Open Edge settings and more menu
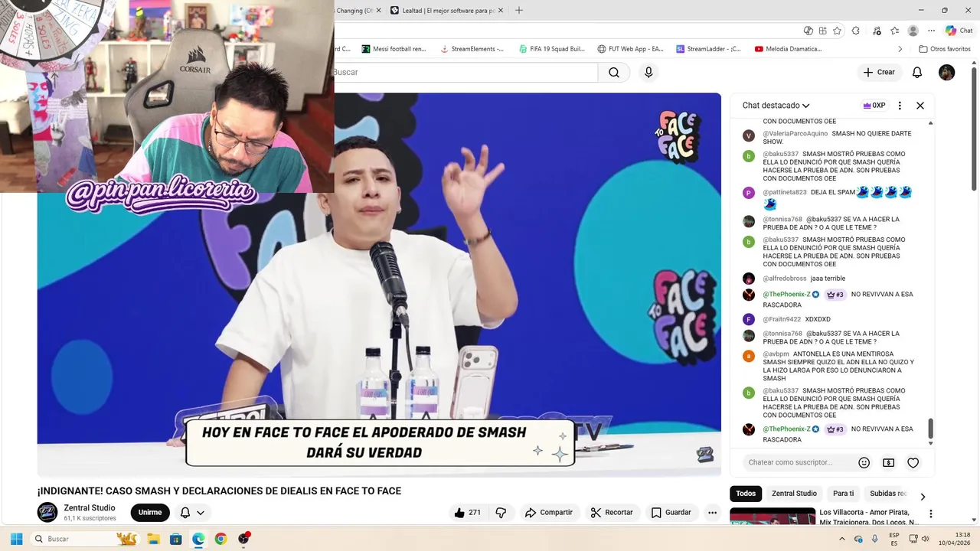The height and width of the screenshot is (551, 980). (x=931, y=31)
